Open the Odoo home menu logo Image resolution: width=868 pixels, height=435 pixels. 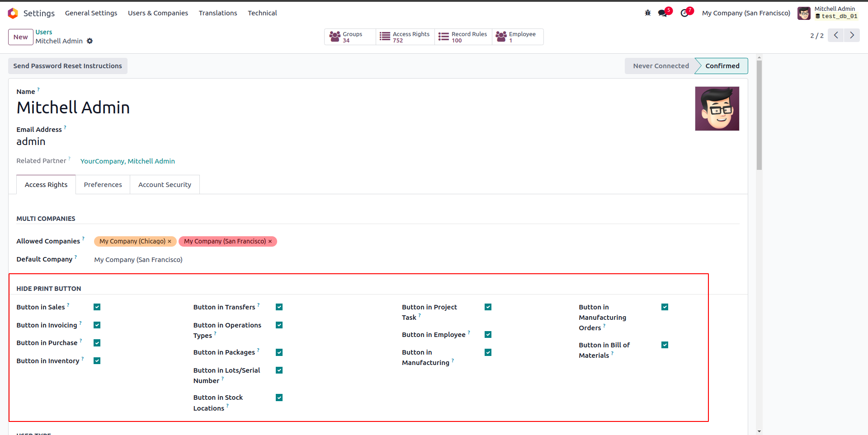pos(13,13)
